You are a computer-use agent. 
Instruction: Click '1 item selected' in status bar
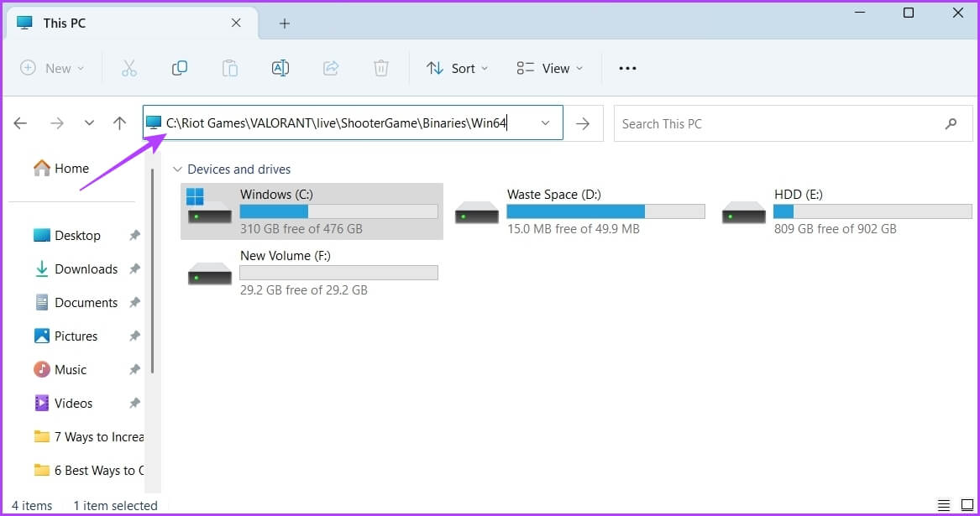[116, 506]
